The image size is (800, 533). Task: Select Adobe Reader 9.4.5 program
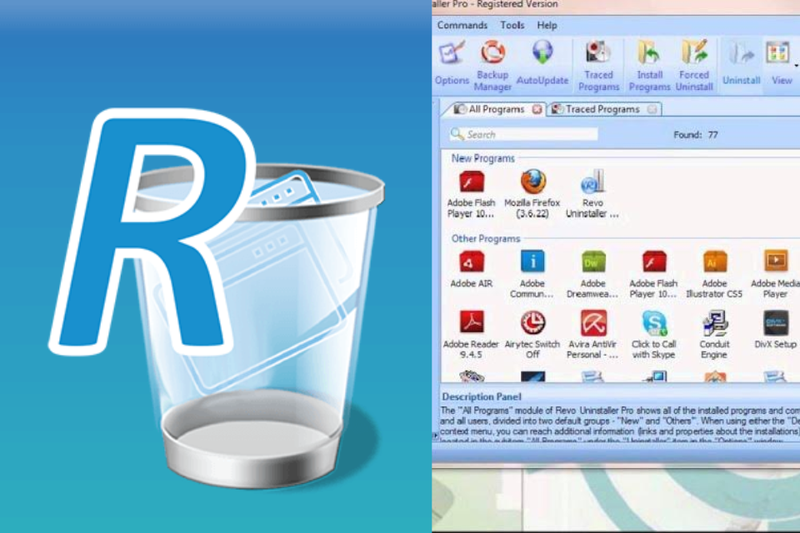pos(471,335)
